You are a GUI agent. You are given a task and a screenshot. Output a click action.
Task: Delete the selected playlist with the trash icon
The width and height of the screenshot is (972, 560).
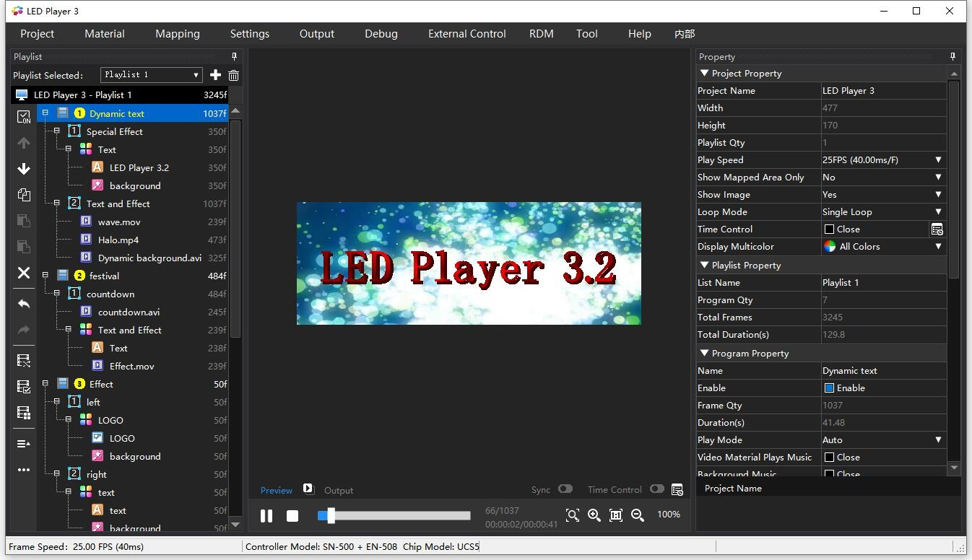click(x=233, y=75)
